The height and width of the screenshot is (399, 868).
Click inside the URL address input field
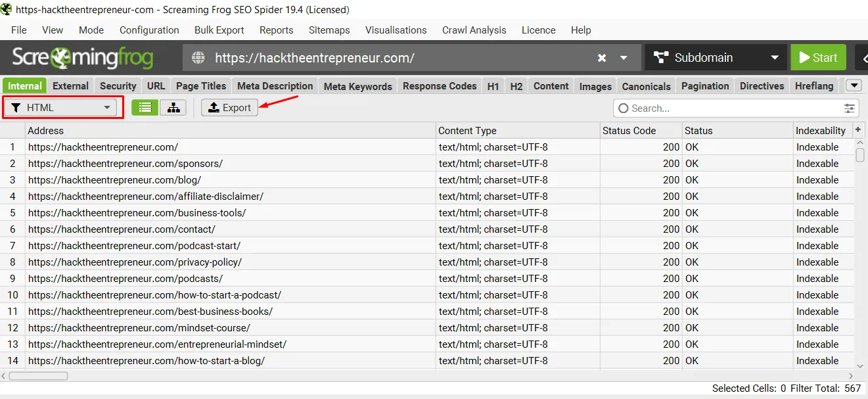[x=394, y=58]
